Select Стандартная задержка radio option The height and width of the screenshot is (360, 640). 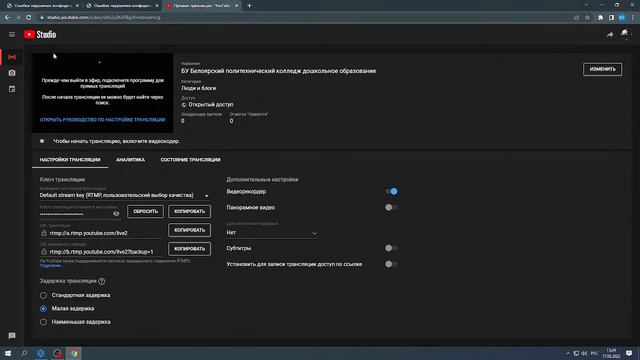click(43, 295)
